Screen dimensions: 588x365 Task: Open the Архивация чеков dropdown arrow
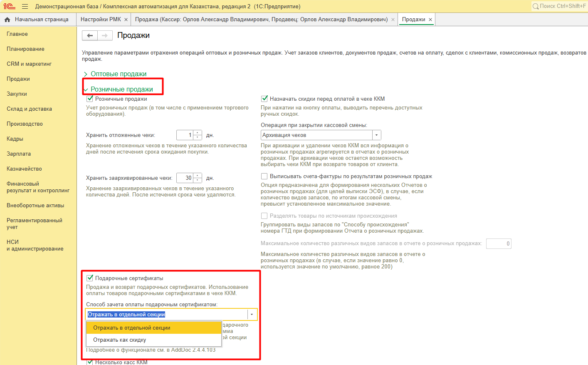[376, 135]
